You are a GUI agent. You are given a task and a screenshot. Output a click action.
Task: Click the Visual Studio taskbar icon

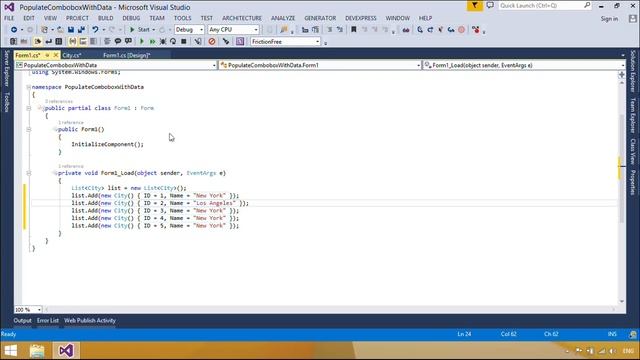66,351
